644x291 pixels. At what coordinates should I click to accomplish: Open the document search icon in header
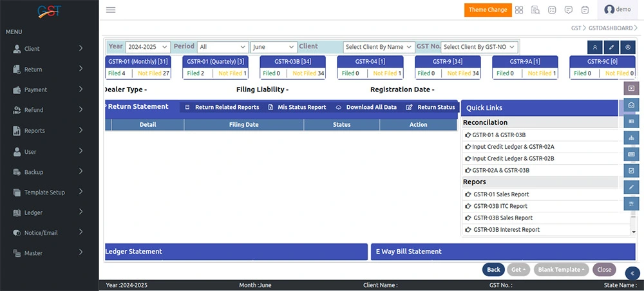coord(535,10)
